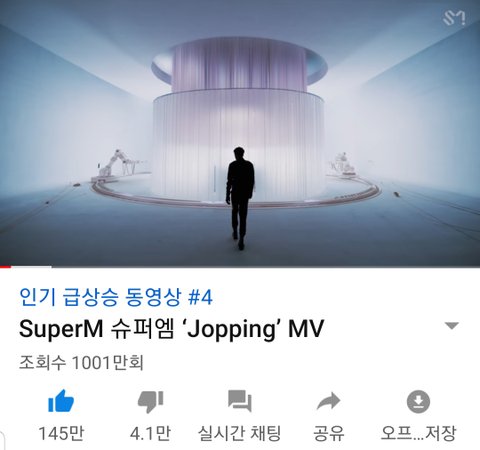Click the 4.1만 dislike count label
Image resolution: width=480 pixels, height=450 pixels.
[150, 434]
